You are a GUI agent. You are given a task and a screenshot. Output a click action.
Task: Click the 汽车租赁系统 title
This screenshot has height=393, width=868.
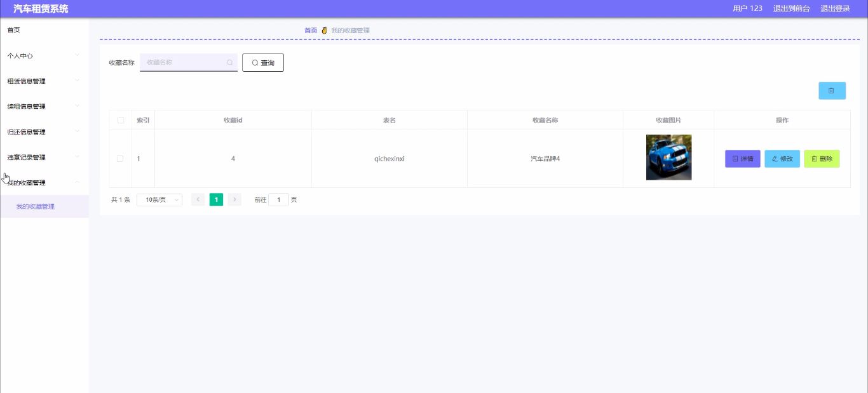pyautogui.click(x=41, y=9)
